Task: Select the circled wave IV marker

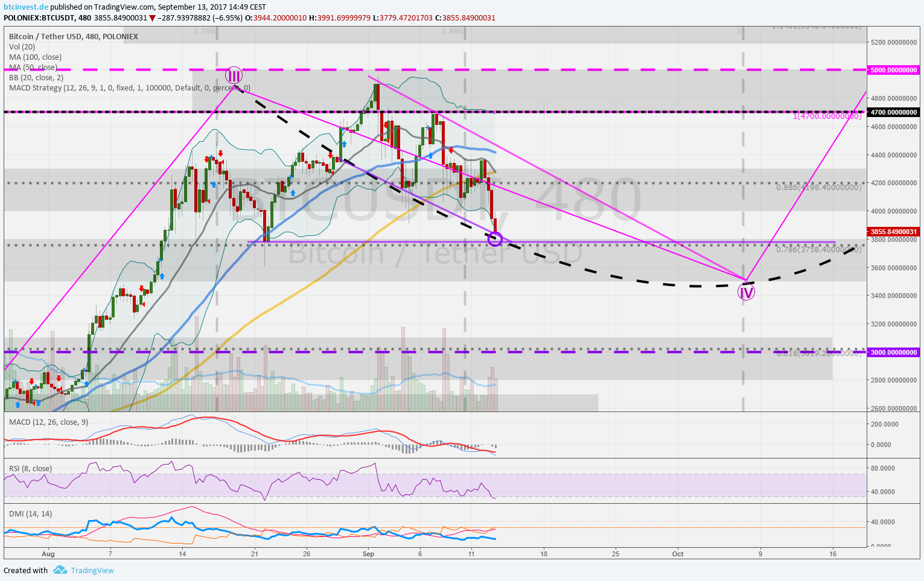Action: (x=747, y=293)
